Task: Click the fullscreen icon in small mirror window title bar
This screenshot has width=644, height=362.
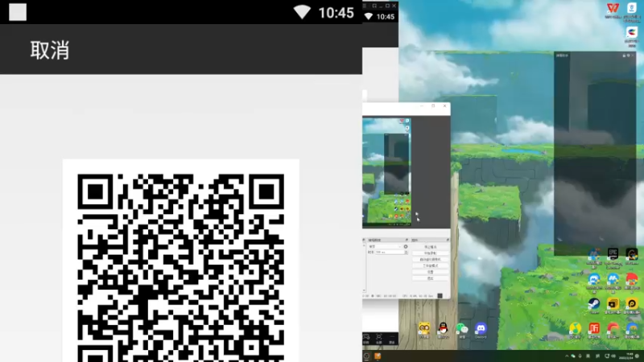Action: click(374, 6)
